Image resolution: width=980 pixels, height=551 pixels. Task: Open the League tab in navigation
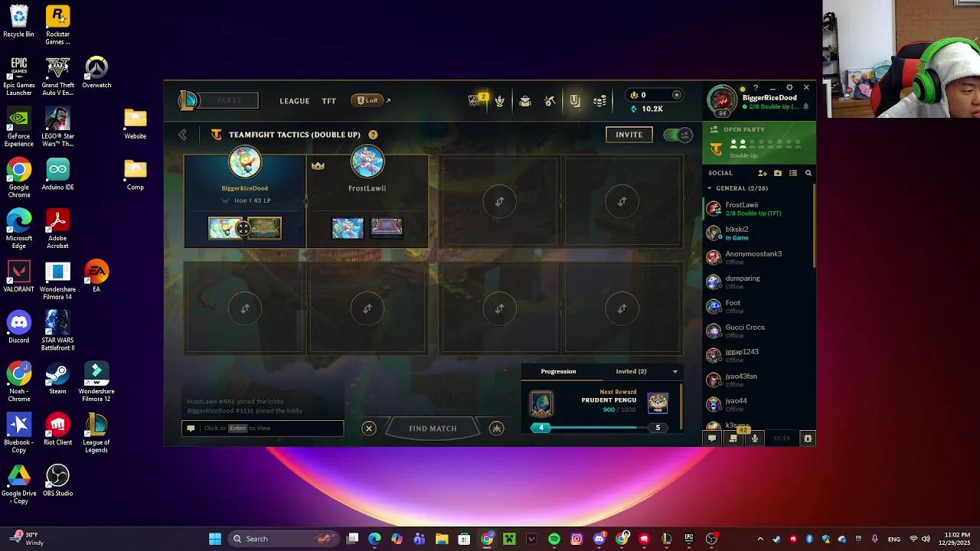tap(295, 101)
